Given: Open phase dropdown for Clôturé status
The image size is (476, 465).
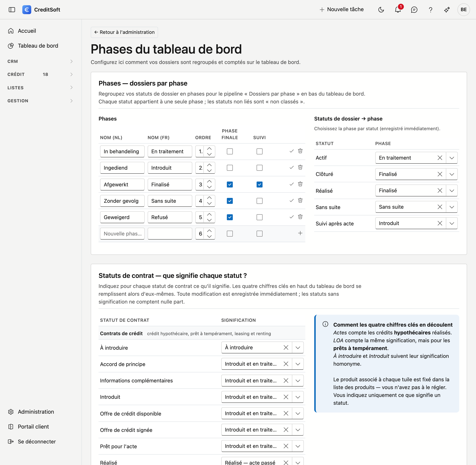Looking at the screenshot, I should [x=452, y=174].
